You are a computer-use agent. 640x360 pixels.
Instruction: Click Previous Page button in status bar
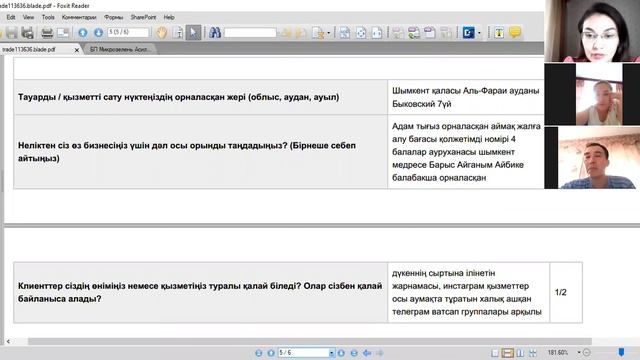(x=271, y=353)
